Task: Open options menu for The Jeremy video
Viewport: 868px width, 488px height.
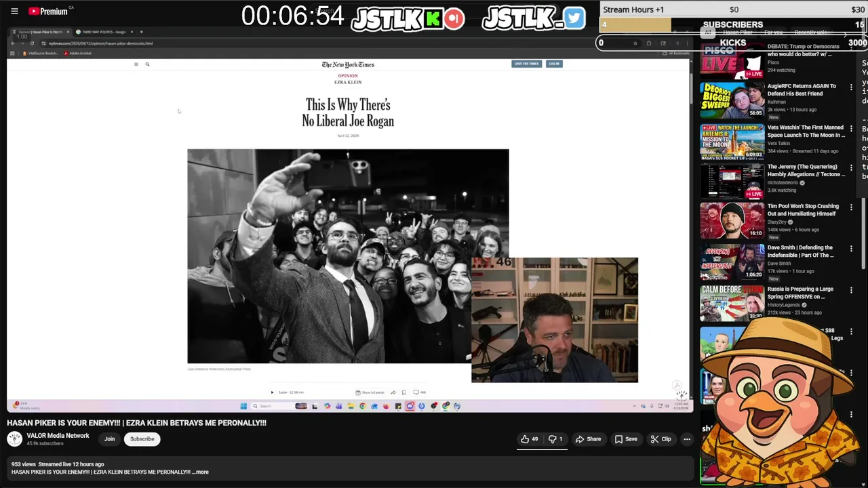Action: pos(851,168)
